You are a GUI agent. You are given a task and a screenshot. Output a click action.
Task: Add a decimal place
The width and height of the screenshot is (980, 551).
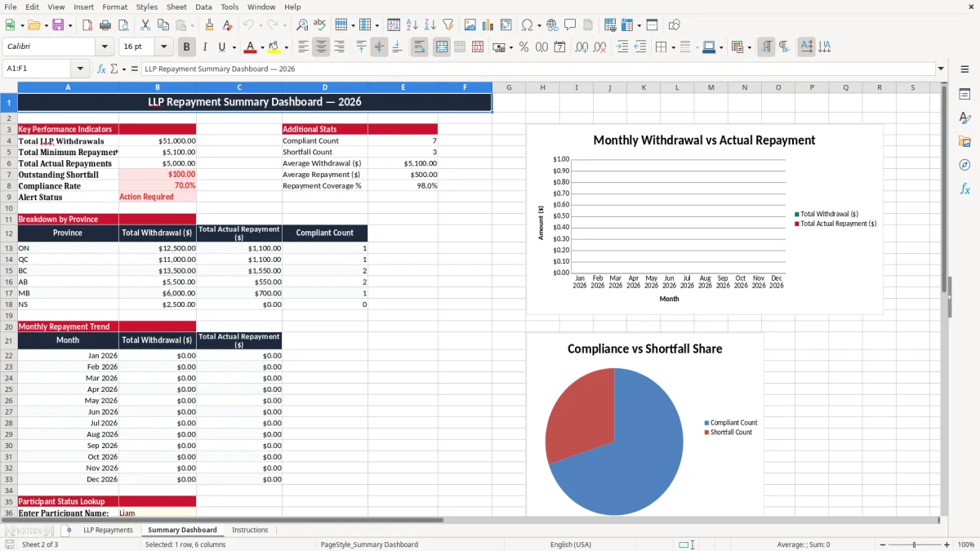[x=581, y=47]
